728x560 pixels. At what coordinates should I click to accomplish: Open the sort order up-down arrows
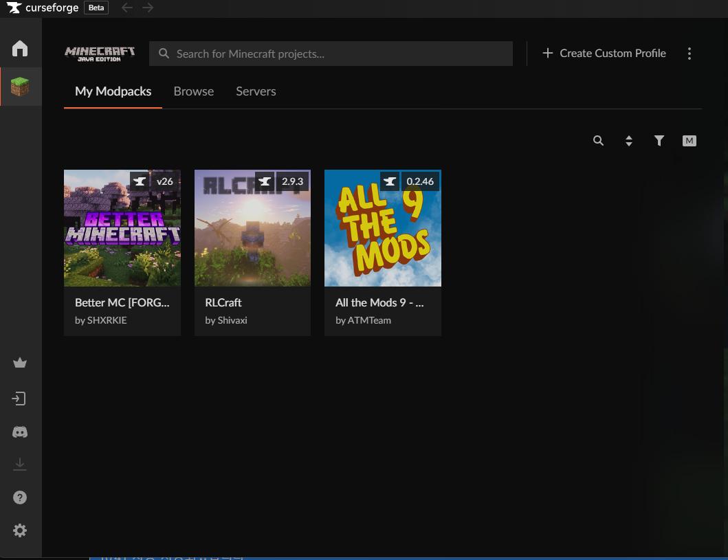628,141
